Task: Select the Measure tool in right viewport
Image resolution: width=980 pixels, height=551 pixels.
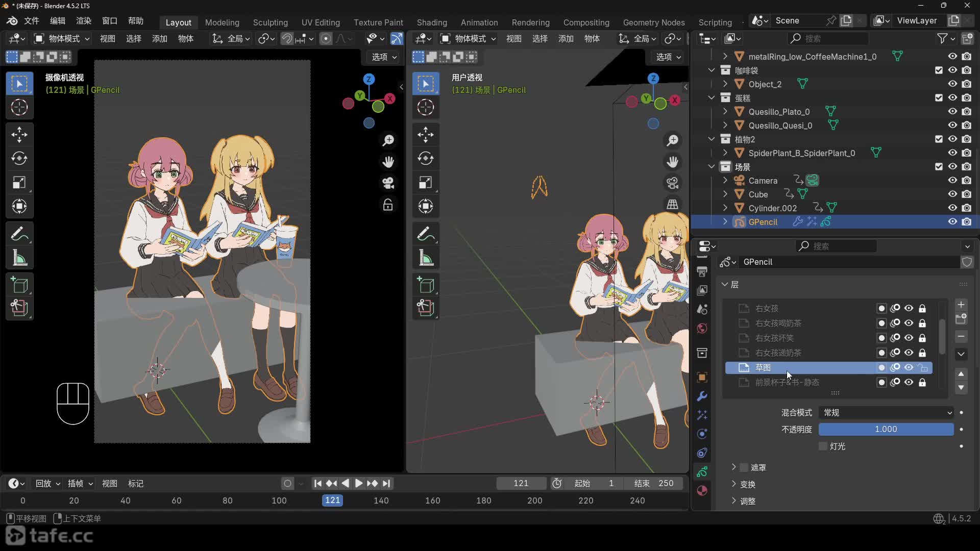Action: (426, 258)
